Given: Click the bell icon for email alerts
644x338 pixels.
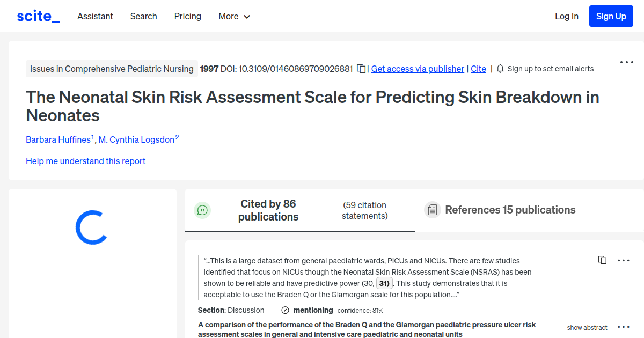Looking at the screenshot, I should click(500, 69).
